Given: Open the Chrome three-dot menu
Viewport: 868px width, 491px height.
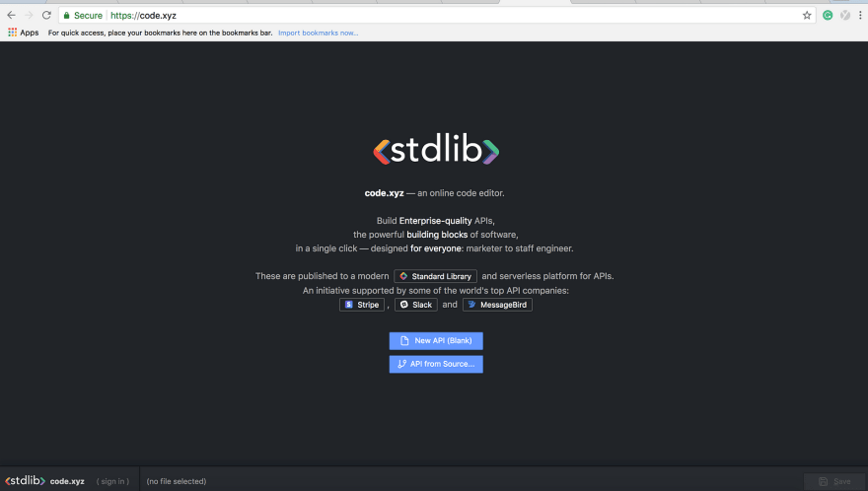Looking at the screenshot, I should coord(860,16).
